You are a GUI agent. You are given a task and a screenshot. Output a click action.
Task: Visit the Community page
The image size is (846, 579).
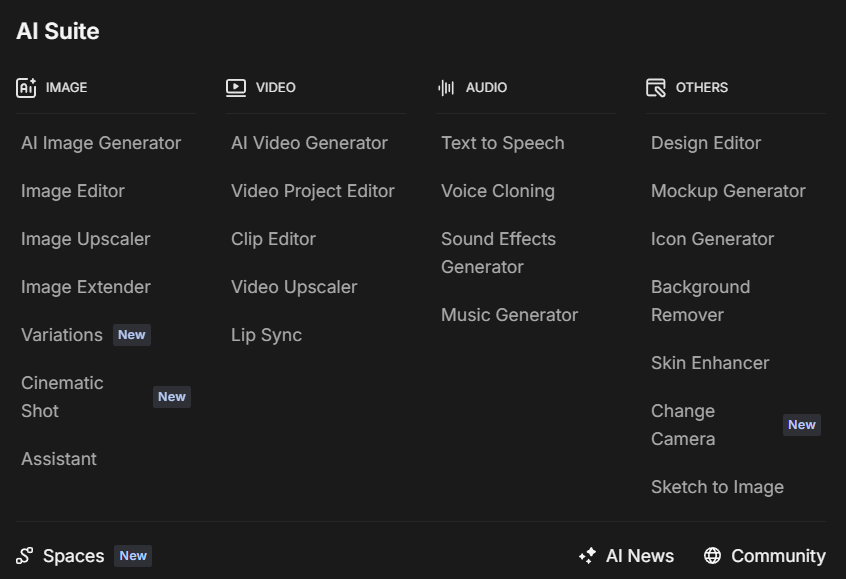tap(778, 556)
